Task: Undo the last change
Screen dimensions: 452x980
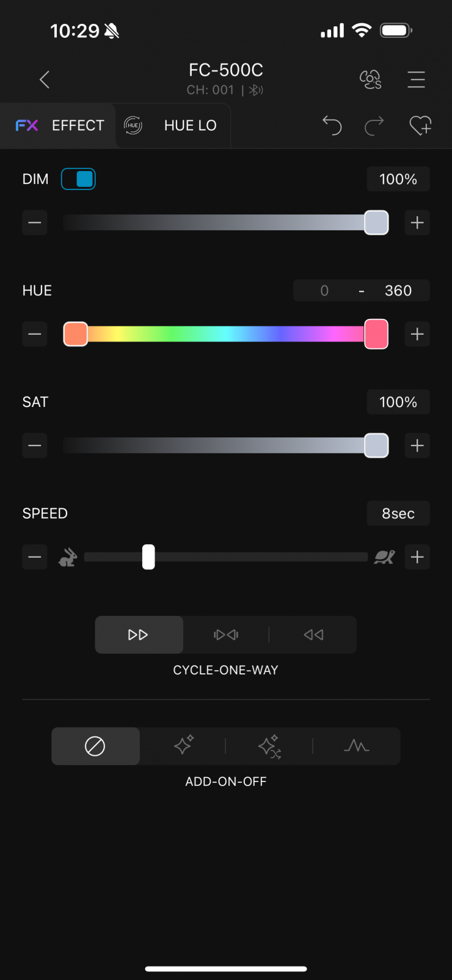Action: pos(332,125)
